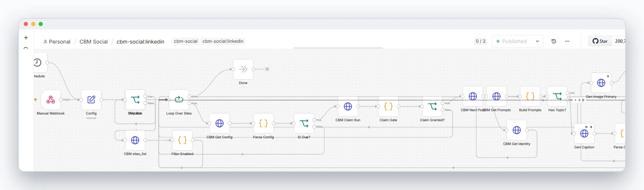The height and width of the screenshot is (190, 644).
Task: Select the Manual Webhook node
Action: tap(51, 100)
